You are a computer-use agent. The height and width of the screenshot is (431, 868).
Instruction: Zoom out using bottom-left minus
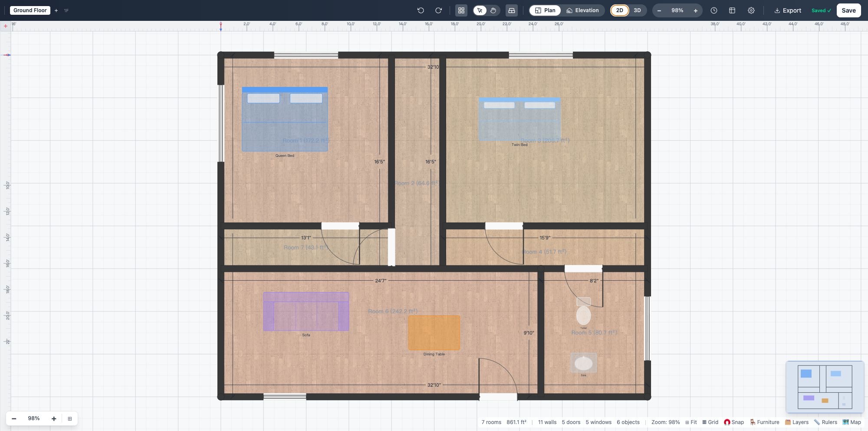14,418
